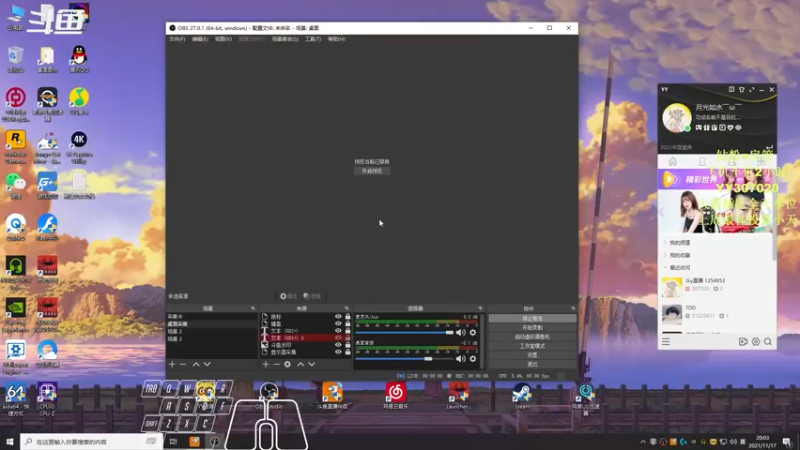Open the notification center icon
This screenshot has height=450, width=800.
point(787,441)
